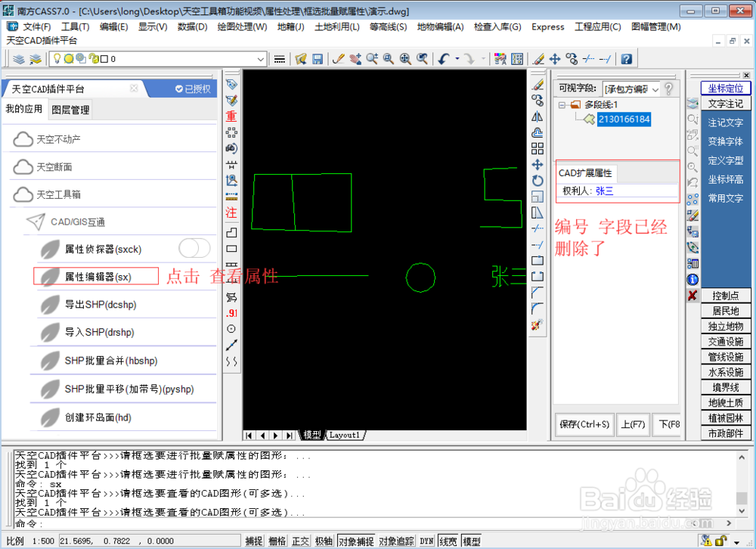756x549 pixels.
Task: Click 导入SHP(drshp)
Action: [99, 333]
